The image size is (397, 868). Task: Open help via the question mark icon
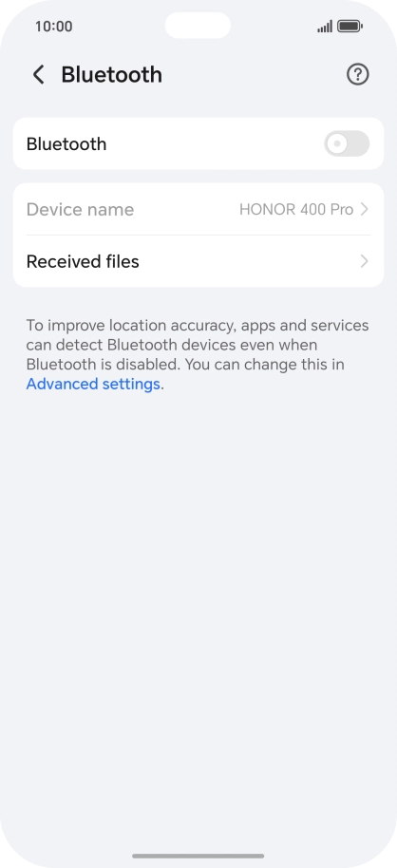tap(358, 74)
